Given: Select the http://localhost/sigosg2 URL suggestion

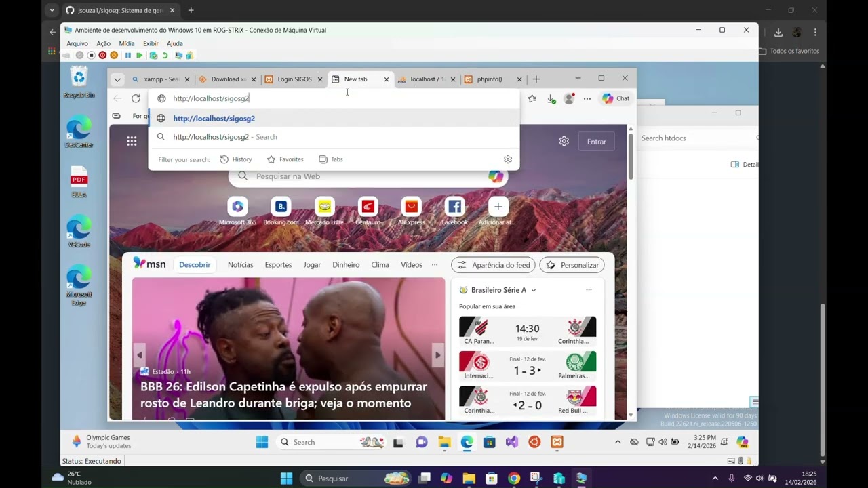Looking at the screenshot, I should [x=334, y=118].
